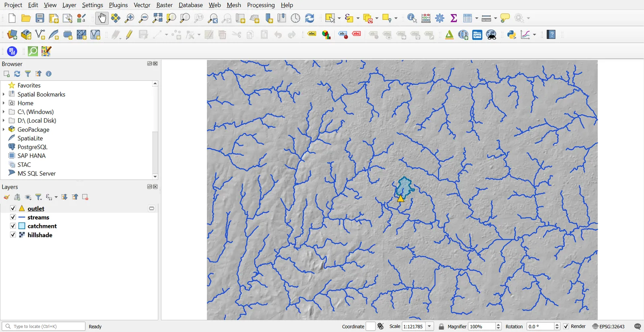The image size is (644, 332).
Task: Open the Raster menu
Action: pos(164,5)
